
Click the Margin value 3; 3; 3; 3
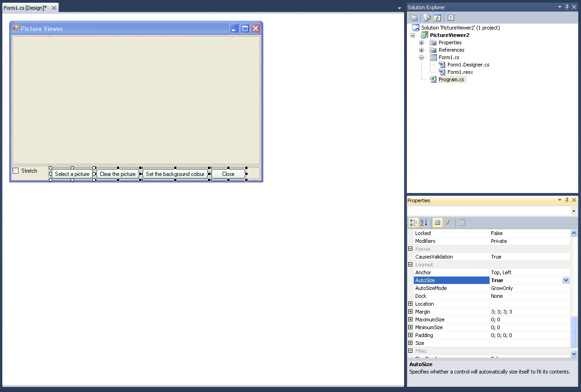click(501, 312)
